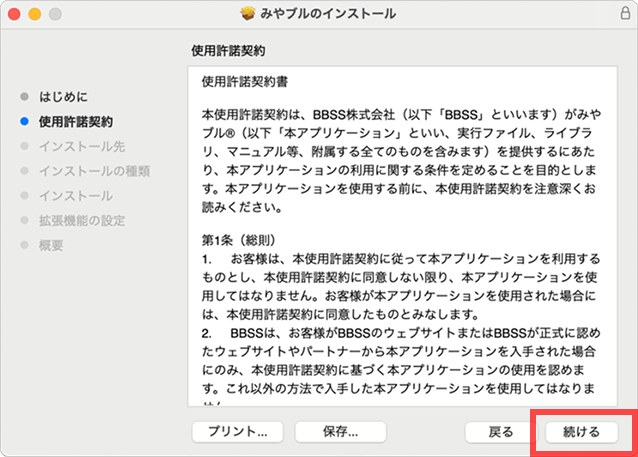Image resolution: width=638 pixels, height=457 pixels.
Task: Select the 概要 step in sidebar
Action: [x=51, y=245]
